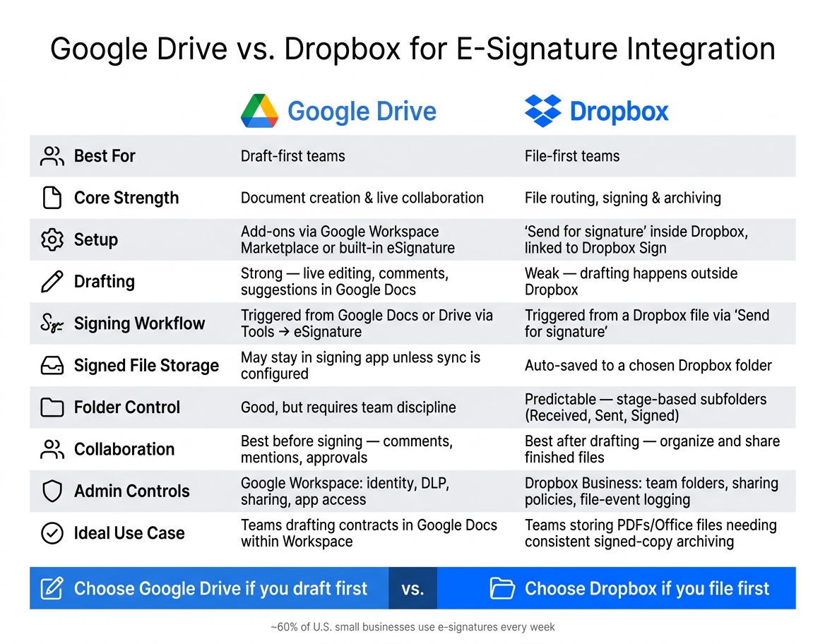Click the folder icon beside Folder Control
Viewport: 825px width, 644px height.
[x=52, y=407]
